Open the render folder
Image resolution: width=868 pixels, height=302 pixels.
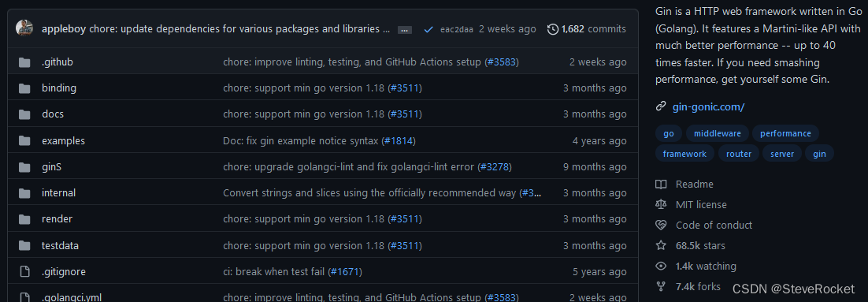57,219
